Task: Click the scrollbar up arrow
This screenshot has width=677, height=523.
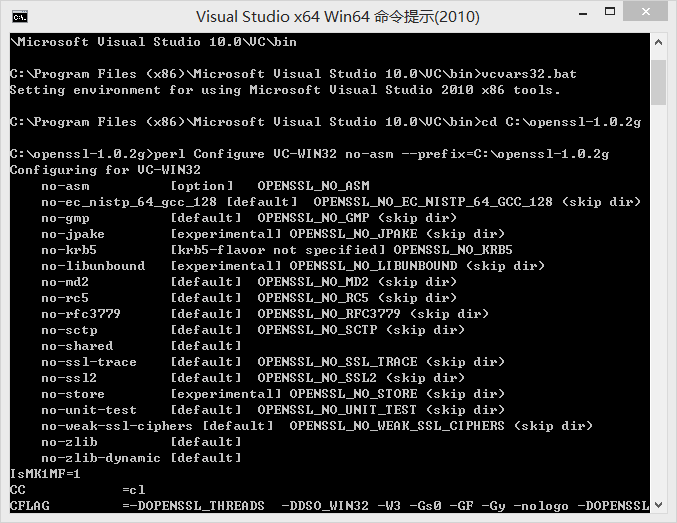Action: tap(658, 42)
